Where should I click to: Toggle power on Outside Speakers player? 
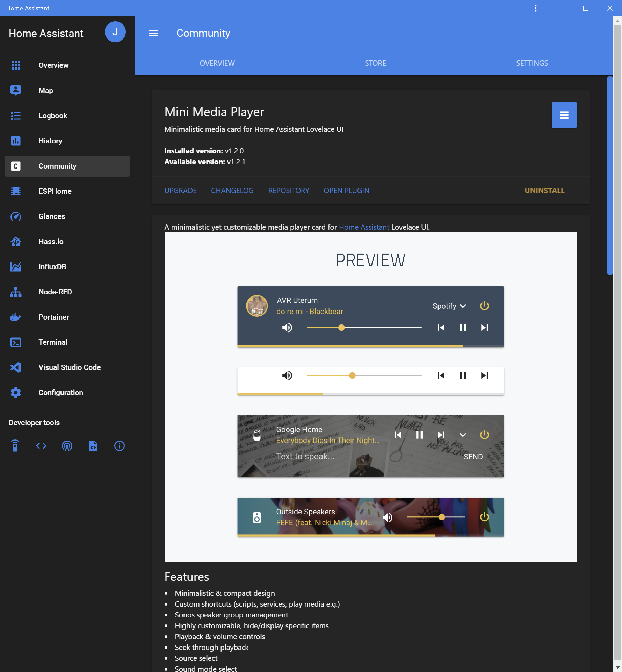[484, 517]
